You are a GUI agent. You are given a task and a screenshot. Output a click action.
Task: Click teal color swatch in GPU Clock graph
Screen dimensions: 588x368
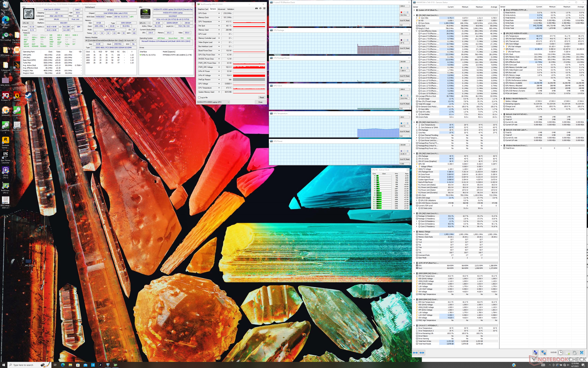401,95
